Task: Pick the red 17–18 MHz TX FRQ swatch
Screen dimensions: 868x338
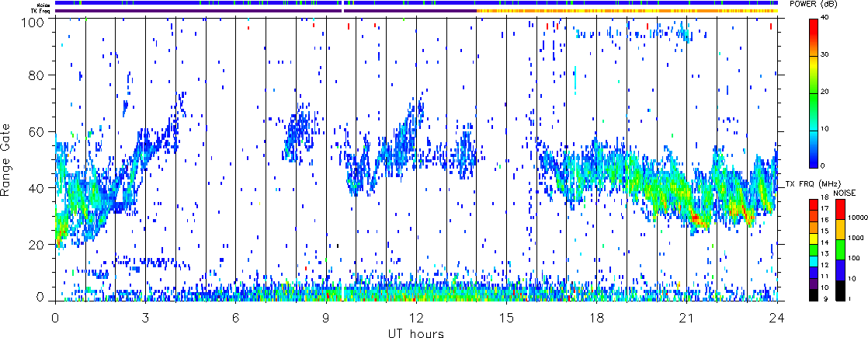Action: pyautogui.click(x=814, y=205)
